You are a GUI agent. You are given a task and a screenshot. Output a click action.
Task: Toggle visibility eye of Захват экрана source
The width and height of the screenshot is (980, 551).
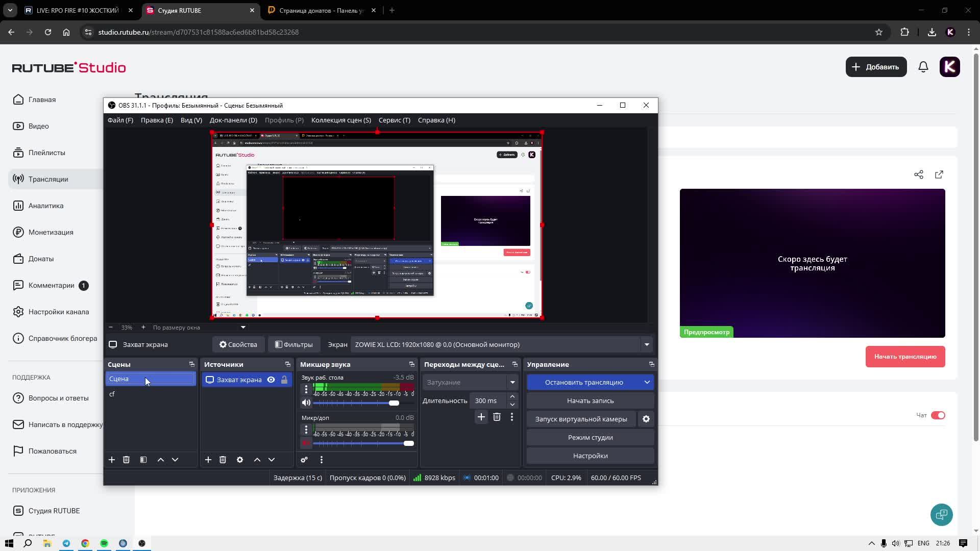coord(271,380)
